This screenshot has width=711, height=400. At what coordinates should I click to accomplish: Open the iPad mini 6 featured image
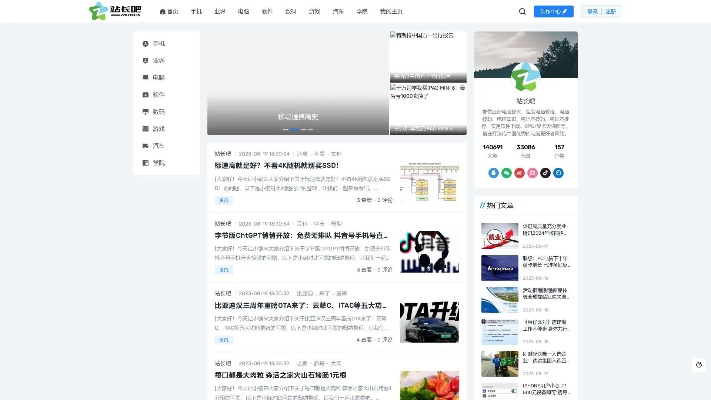click(428, 109)
